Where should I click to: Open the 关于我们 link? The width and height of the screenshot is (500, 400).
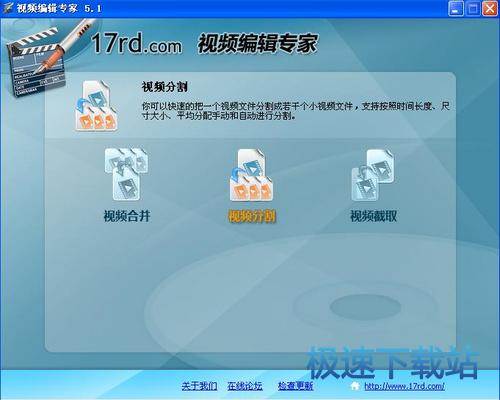click(x=199, y=386)
